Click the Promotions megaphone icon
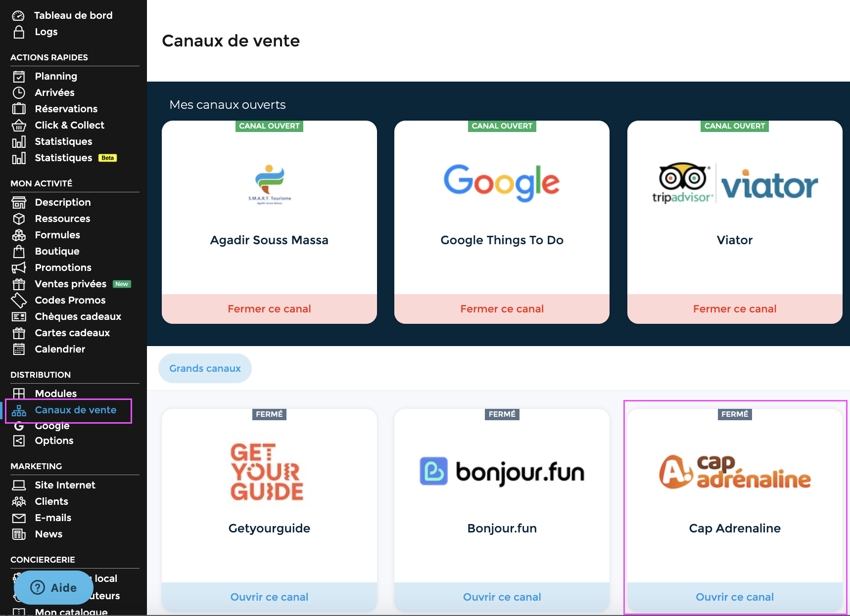This screenshot has width=850, height=616. point(19,268)
